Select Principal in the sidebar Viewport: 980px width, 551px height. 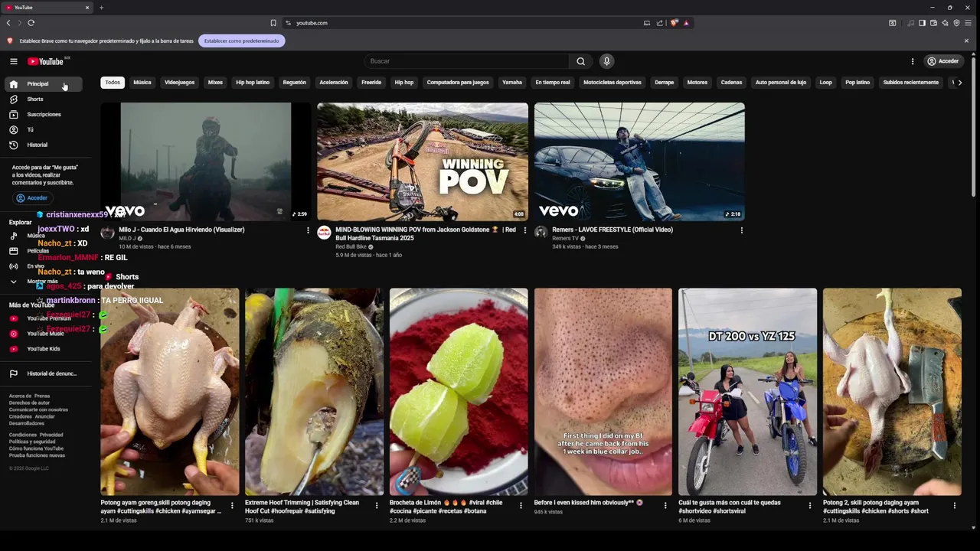point(43,84)
